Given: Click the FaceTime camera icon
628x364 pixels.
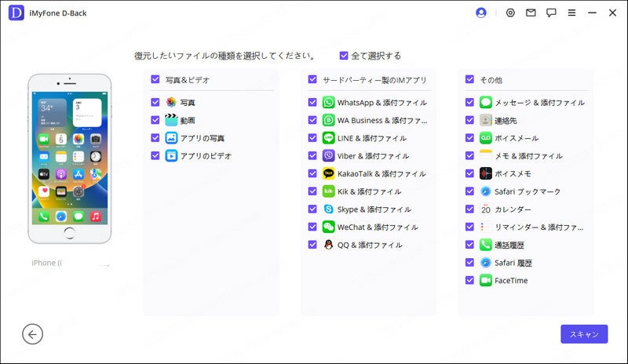Looking at the screenshot, I should click(485, 280).
